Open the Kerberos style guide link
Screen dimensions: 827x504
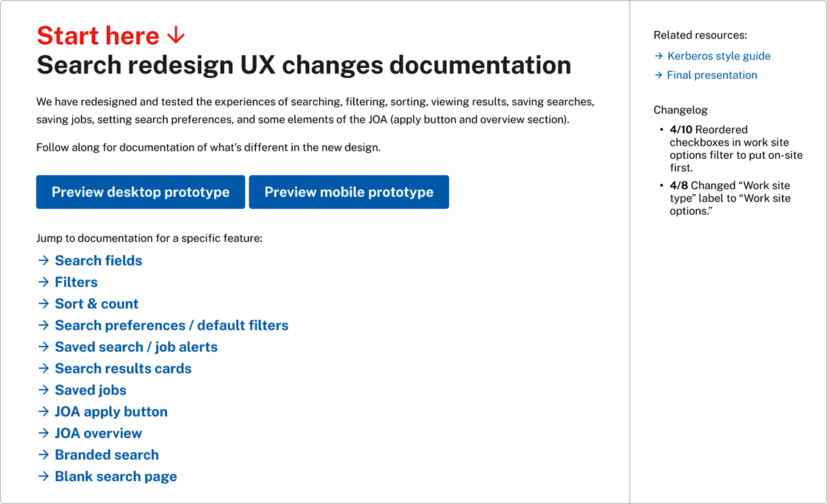[x=719, y=56]
